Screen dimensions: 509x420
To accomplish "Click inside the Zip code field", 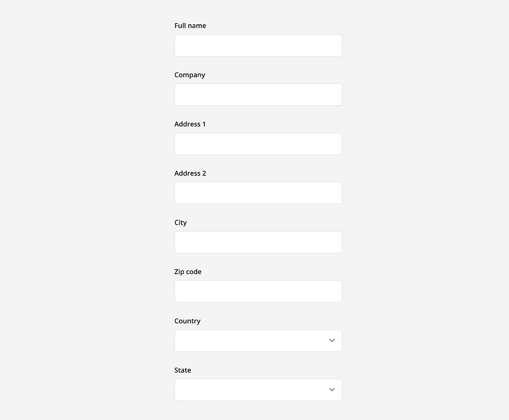I will click(x=258, y=291).
